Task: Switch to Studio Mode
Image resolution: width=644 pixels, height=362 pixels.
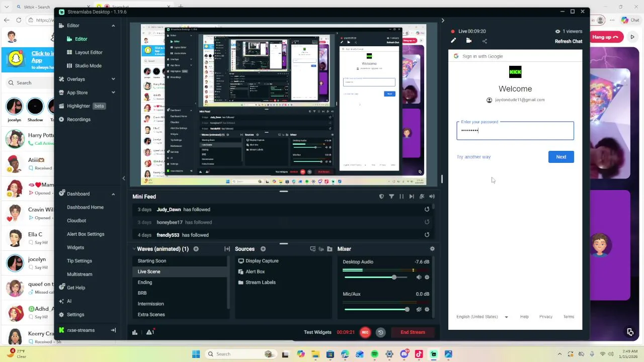Action: point(88,65)
